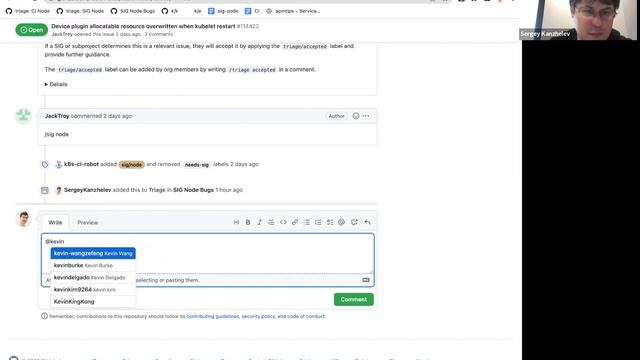Open the security policy link
This screenshot has width=640, height=360.
[x=258, y=316]
